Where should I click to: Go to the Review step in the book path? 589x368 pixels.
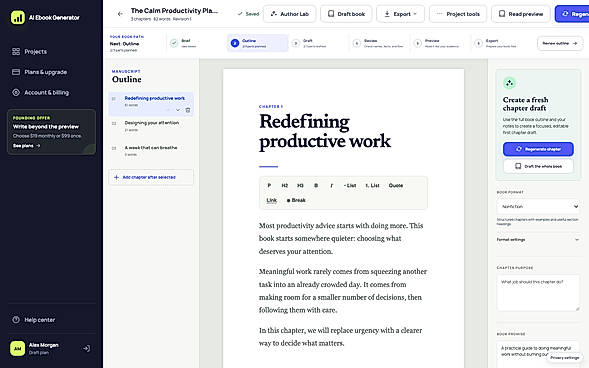click(x=379, y=43)
